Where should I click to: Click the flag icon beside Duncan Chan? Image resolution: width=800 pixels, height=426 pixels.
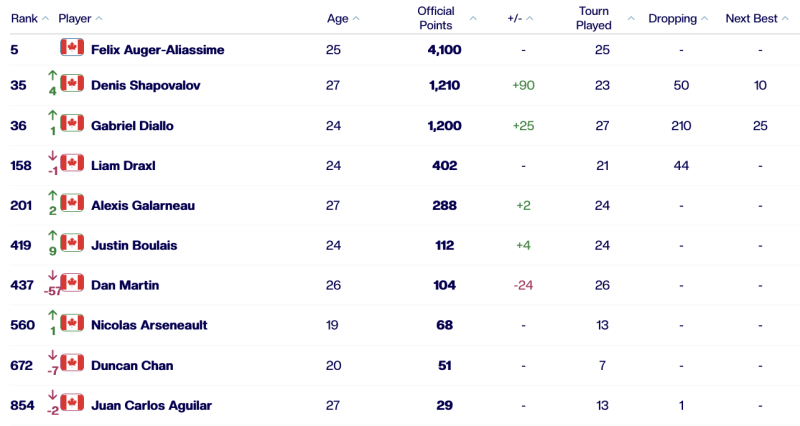point(71,363)
